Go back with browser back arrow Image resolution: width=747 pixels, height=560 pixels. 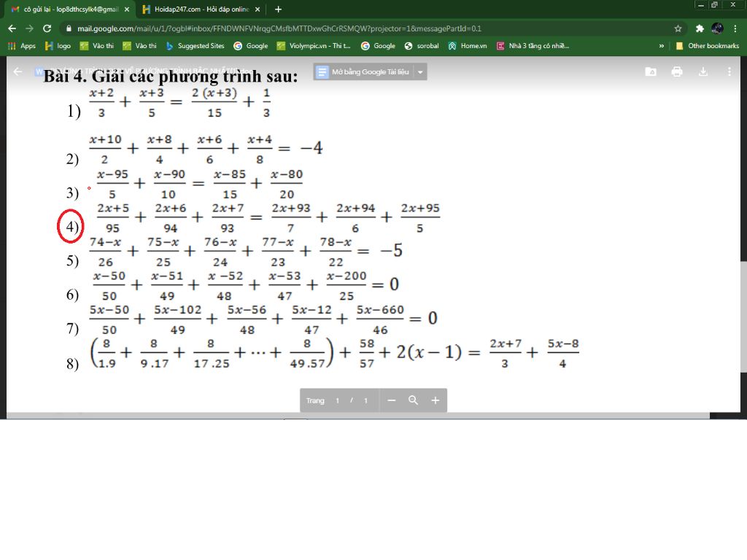tap(12, 28)
